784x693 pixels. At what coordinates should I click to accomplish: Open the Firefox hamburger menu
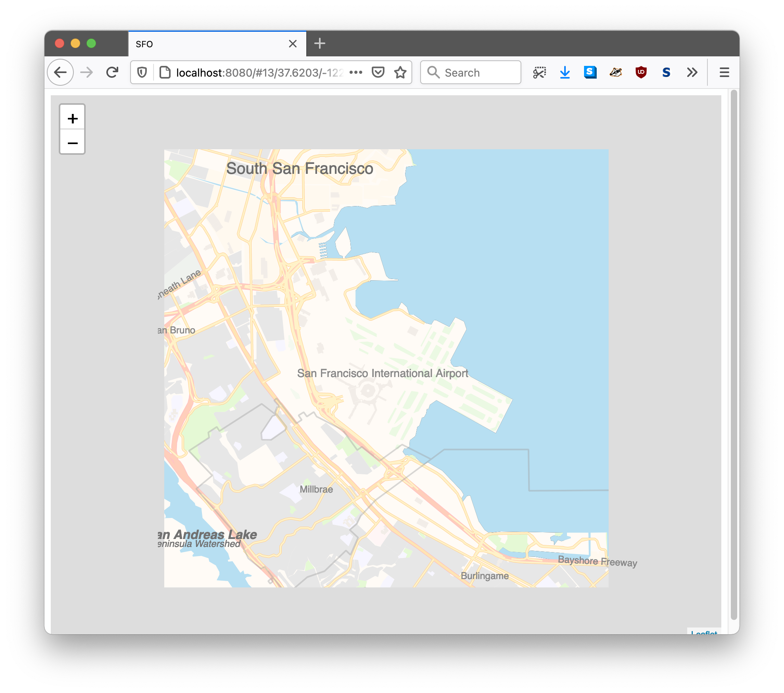(724, 73)
